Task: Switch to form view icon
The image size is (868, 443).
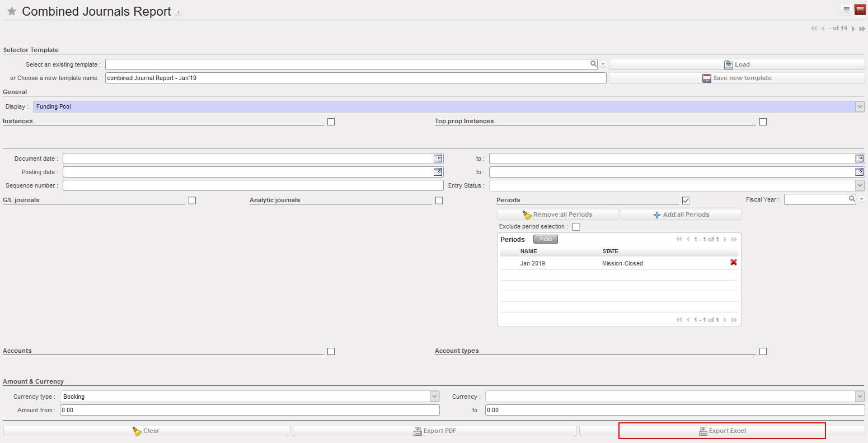Action: point(860,10)
